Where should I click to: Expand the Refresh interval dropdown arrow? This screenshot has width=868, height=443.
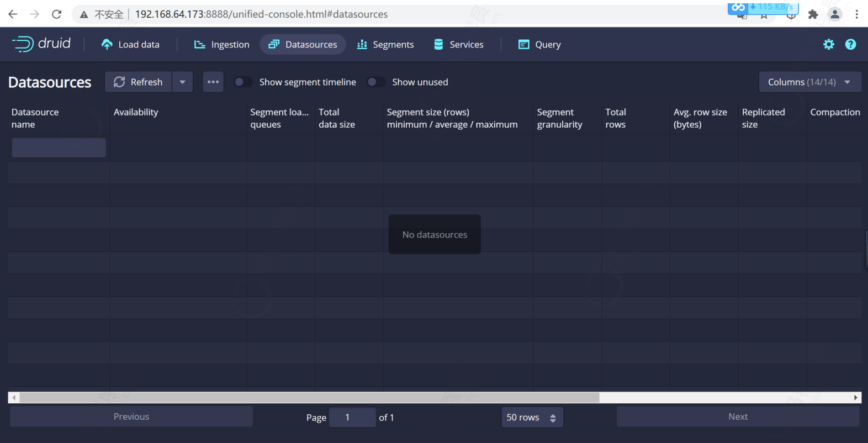182,82
